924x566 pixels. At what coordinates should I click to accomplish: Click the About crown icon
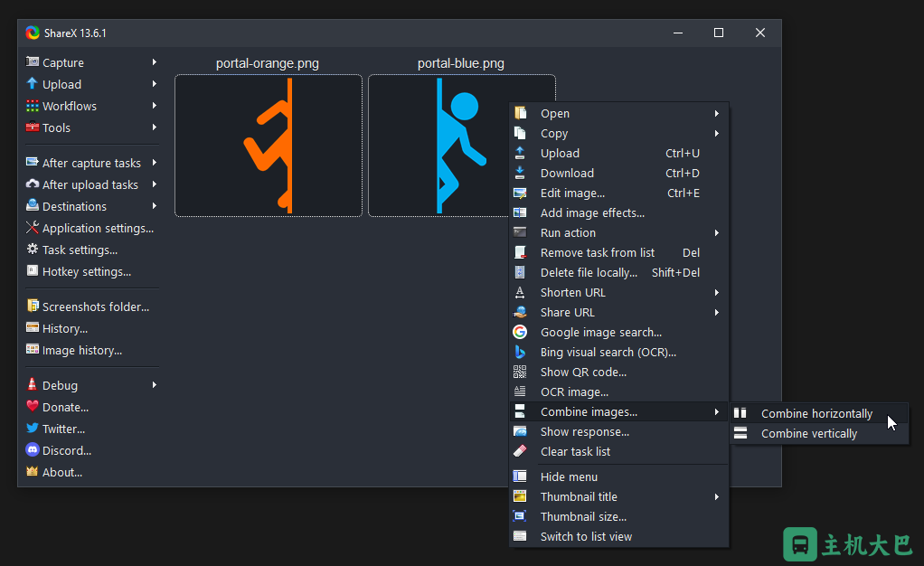coord(33,472)
